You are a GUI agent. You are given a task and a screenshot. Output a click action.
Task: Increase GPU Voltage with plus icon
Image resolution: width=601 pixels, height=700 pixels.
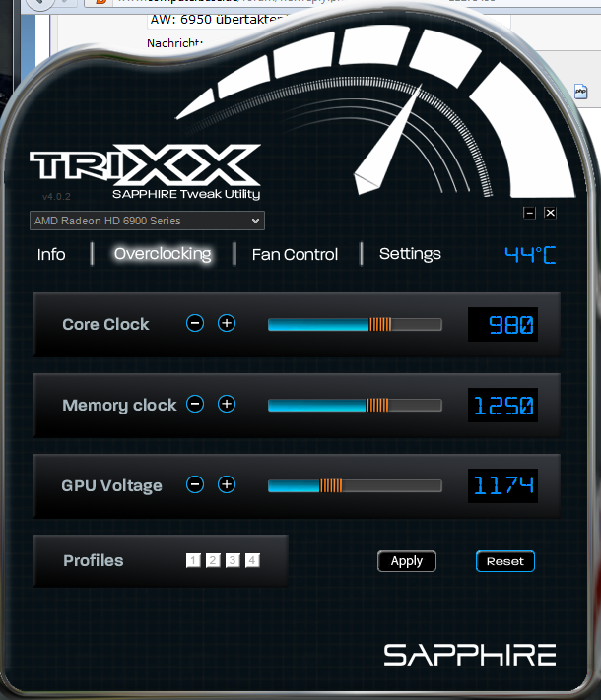[227, 484]
